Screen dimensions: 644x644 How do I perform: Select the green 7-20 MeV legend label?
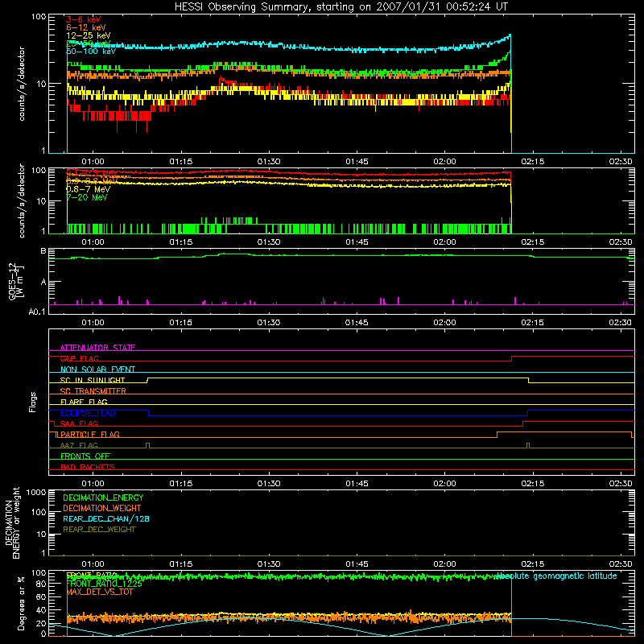87,197
